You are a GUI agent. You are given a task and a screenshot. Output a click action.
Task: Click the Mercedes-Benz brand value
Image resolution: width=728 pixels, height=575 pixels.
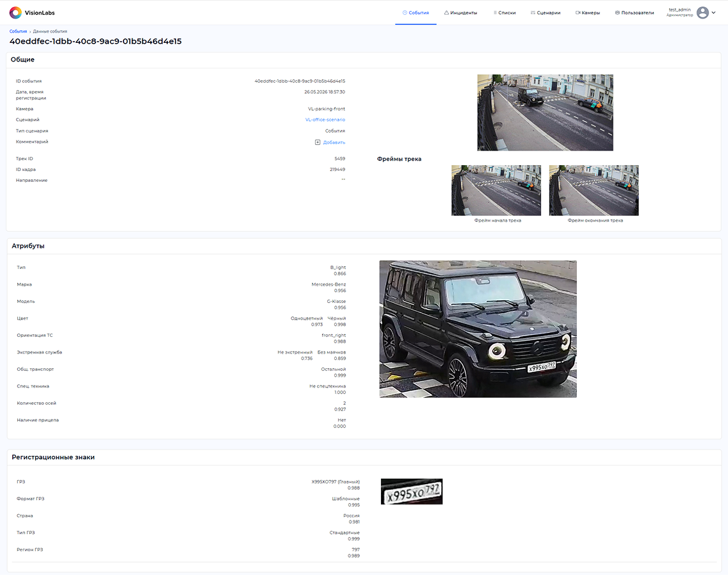328,284
